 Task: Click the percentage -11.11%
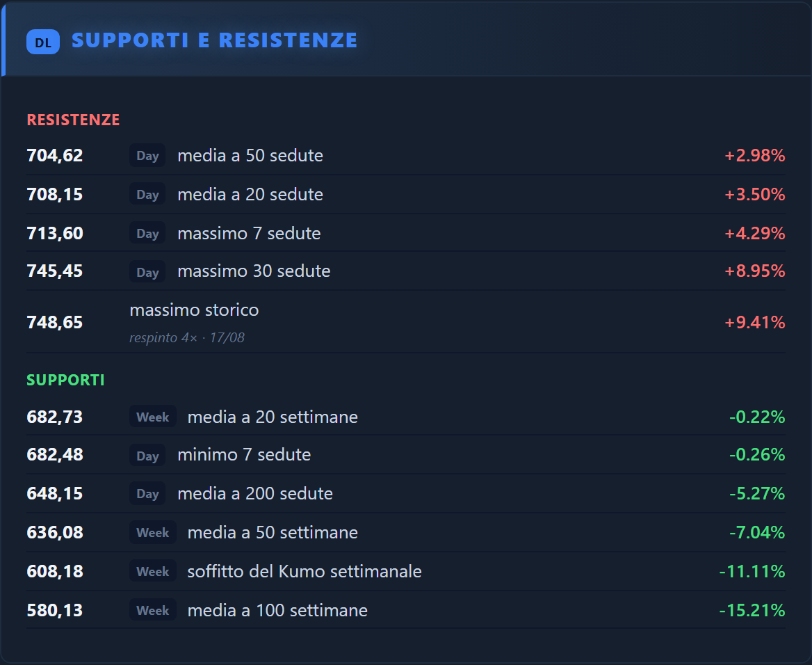coord(752,571)
